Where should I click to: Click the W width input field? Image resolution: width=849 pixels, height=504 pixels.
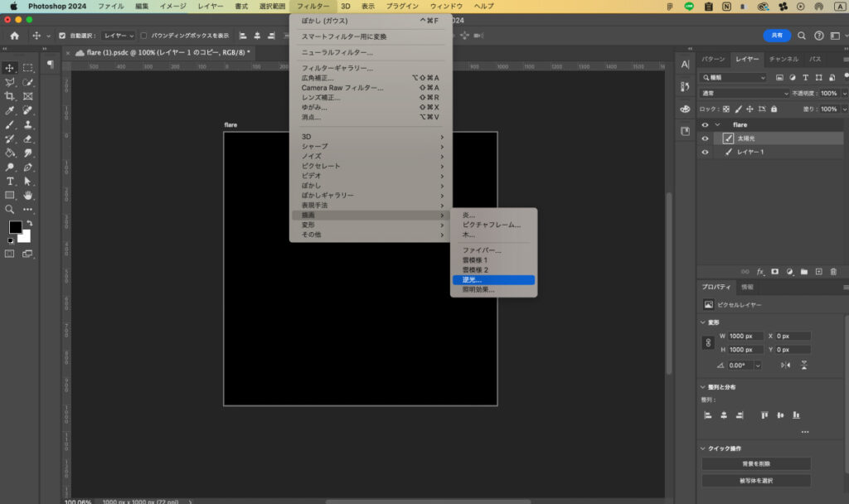point(745,336)
